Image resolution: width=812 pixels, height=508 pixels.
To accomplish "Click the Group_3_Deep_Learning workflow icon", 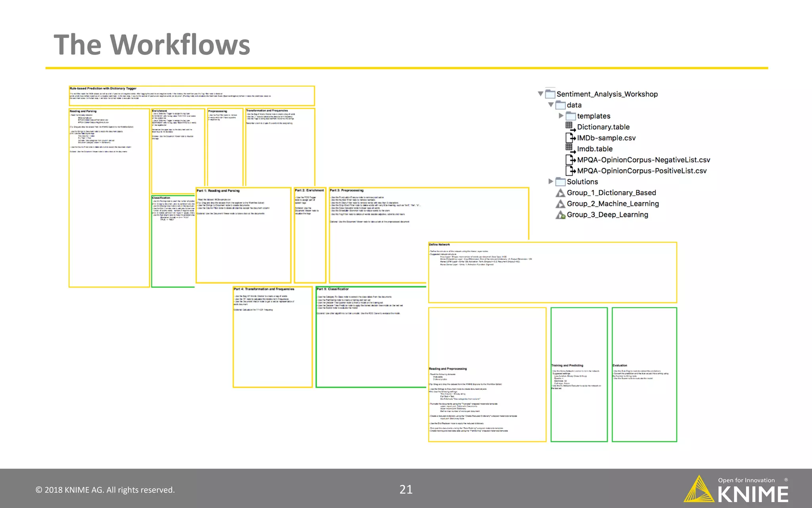I will [560, 215].
